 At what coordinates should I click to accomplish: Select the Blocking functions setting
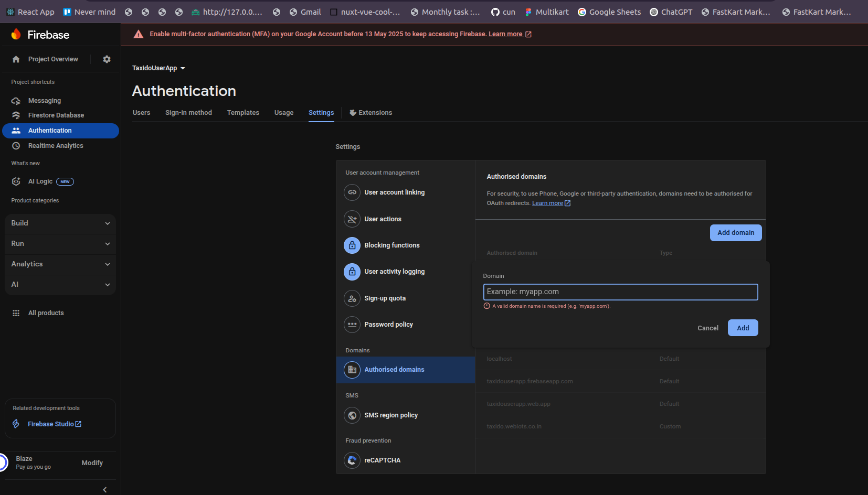392,245
